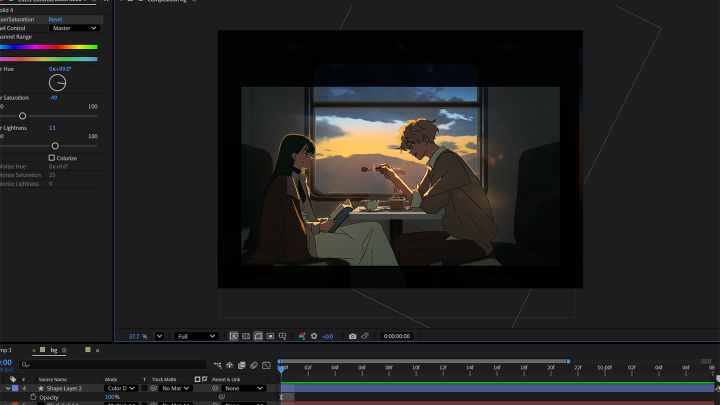Open the Color D blending mode dropdown
The height and width of the screenshot is (405, 720).
pyautogui.click(x=120, y=388)
